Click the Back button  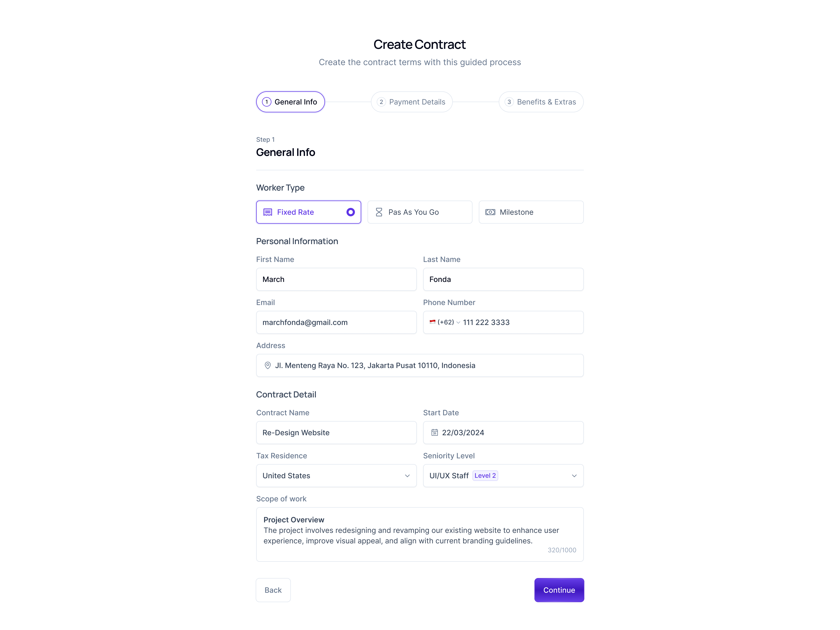[273, 590]
